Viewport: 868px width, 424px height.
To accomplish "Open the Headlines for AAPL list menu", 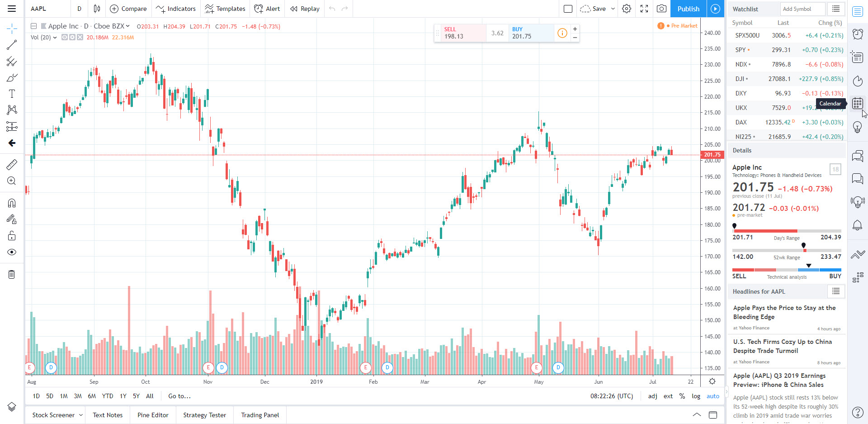I will click(x=836, y=291).
